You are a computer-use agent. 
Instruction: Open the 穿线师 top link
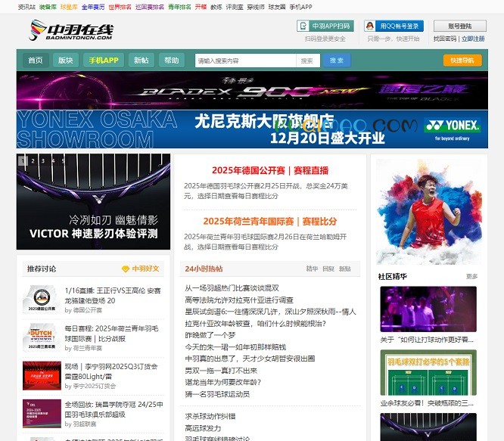point(256,7)
